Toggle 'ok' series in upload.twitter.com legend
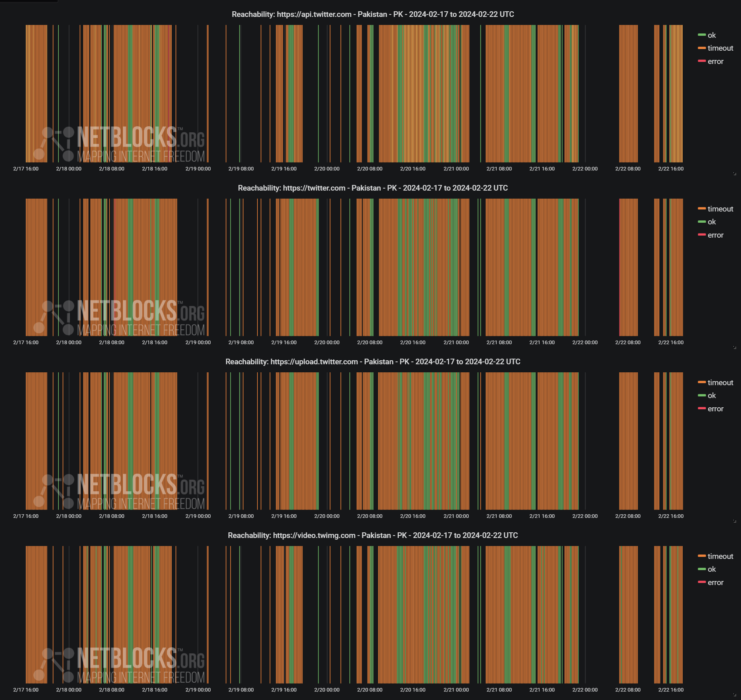Viewport: 741px width, 700px height. coord(711,396)
